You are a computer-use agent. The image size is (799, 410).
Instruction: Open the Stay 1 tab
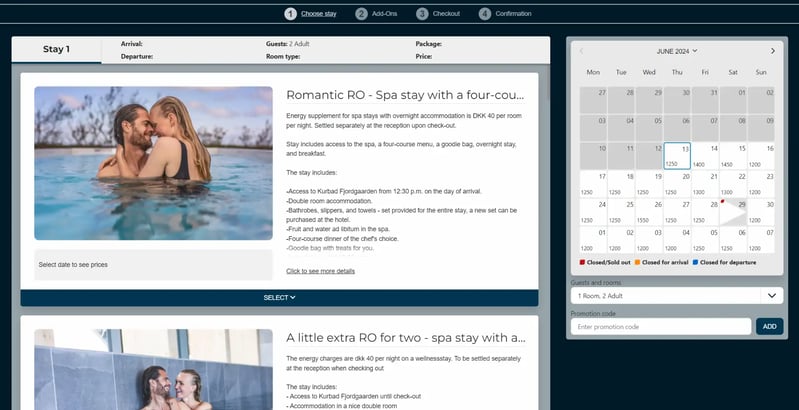coord(56,49)
